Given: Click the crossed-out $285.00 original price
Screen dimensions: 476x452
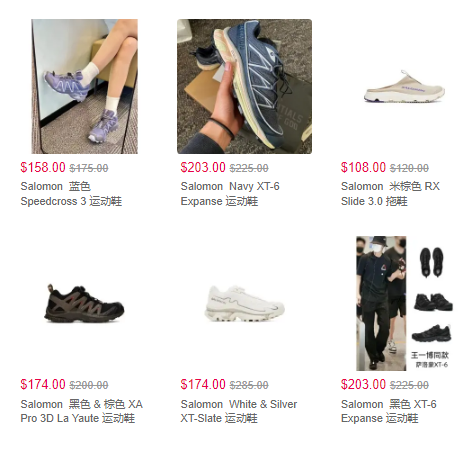Looking at the screenshot, I should coord(249,385).
